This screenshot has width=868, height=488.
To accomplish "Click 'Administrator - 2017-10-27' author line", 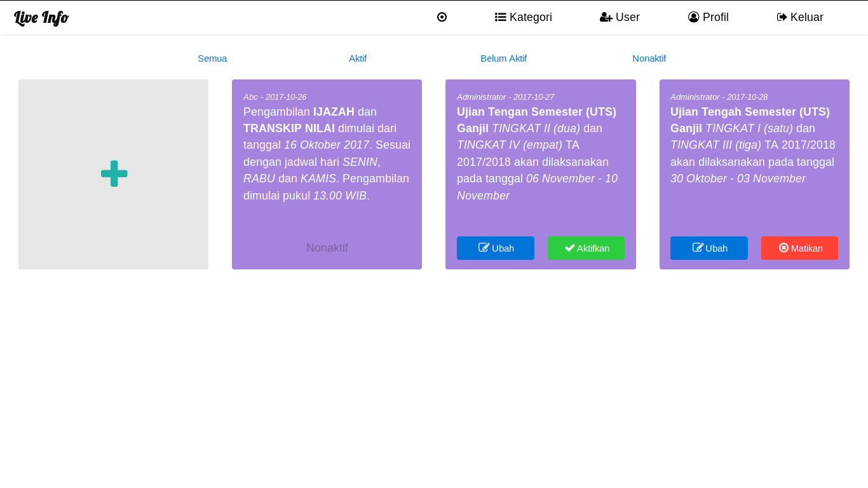I will [505, 97].
